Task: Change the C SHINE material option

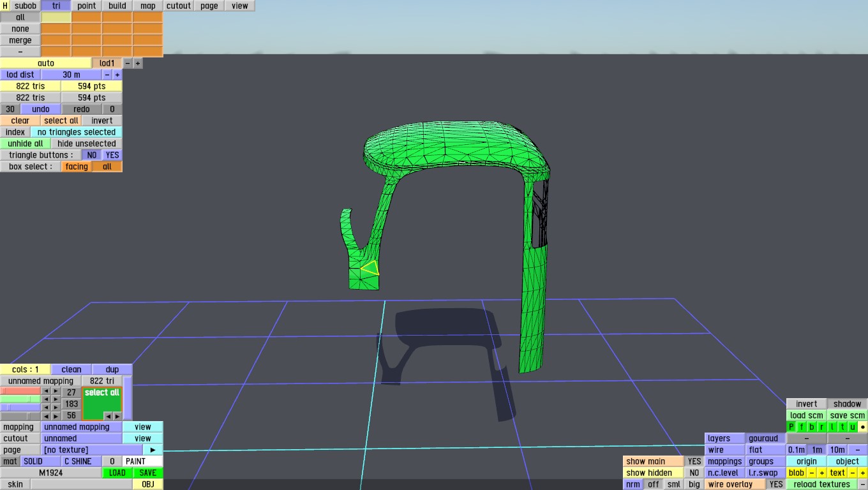Action: pos(82,461)
